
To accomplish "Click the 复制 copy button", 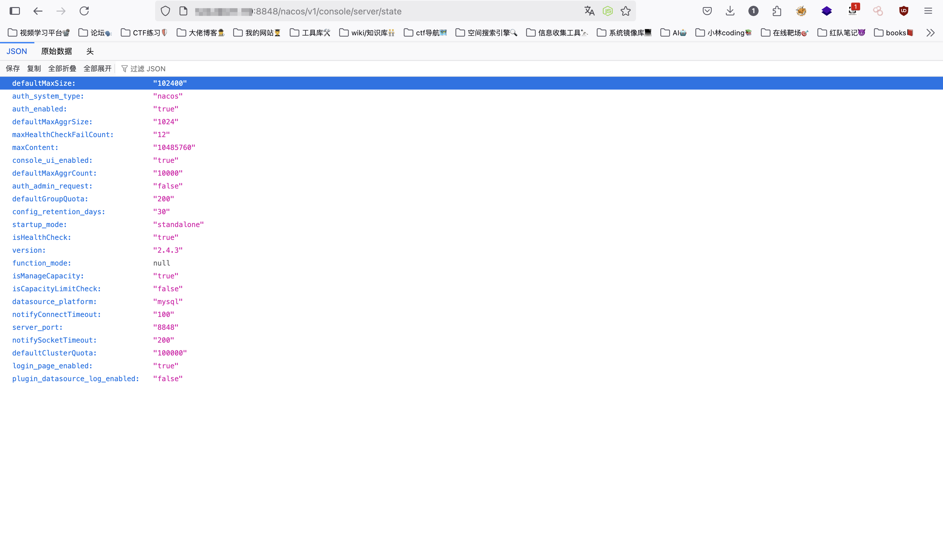I will 34,69.
